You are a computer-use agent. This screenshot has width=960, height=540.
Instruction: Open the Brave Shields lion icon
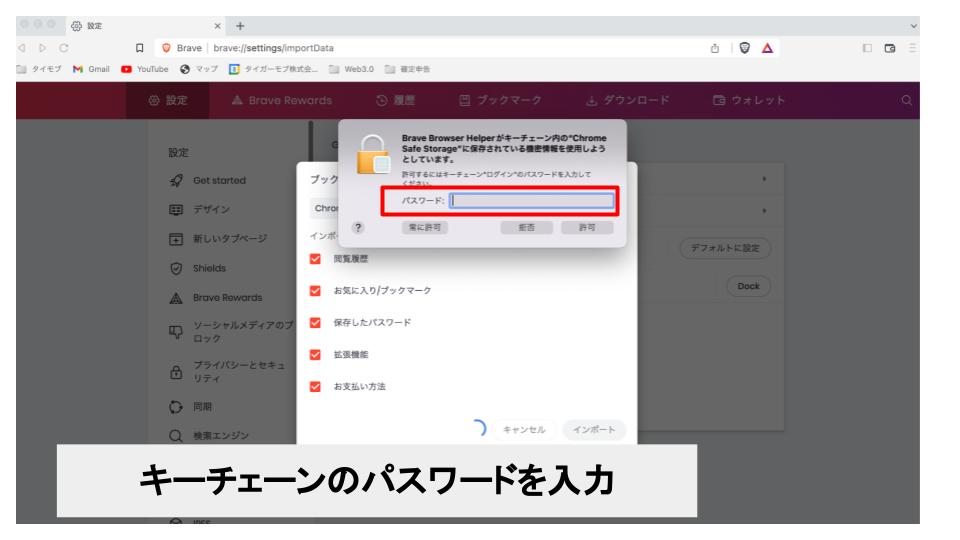(x=744, y=48)
